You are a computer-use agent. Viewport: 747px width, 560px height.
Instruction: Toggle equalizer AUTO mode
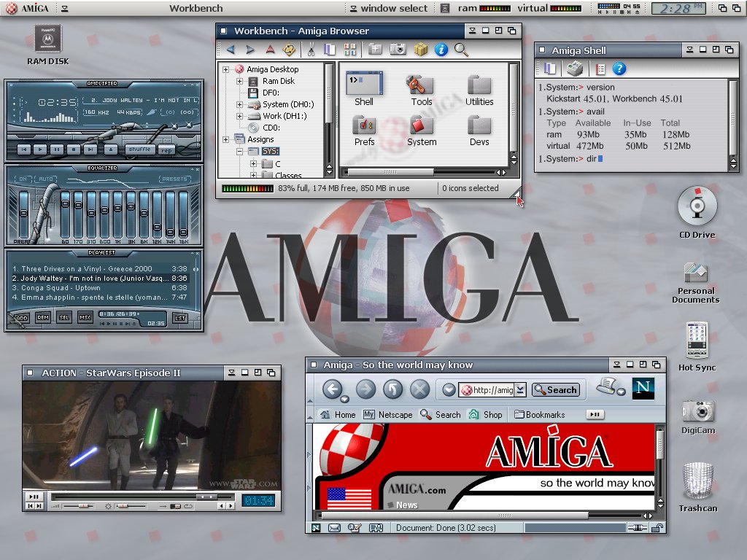46,179
